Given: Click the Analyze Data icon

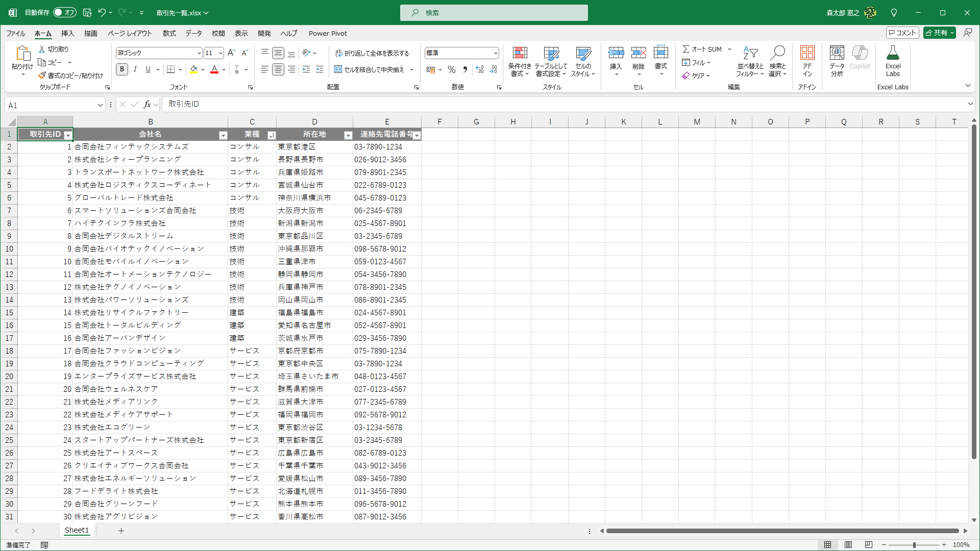Looking at the screenshot, I should tap(837, 53).
